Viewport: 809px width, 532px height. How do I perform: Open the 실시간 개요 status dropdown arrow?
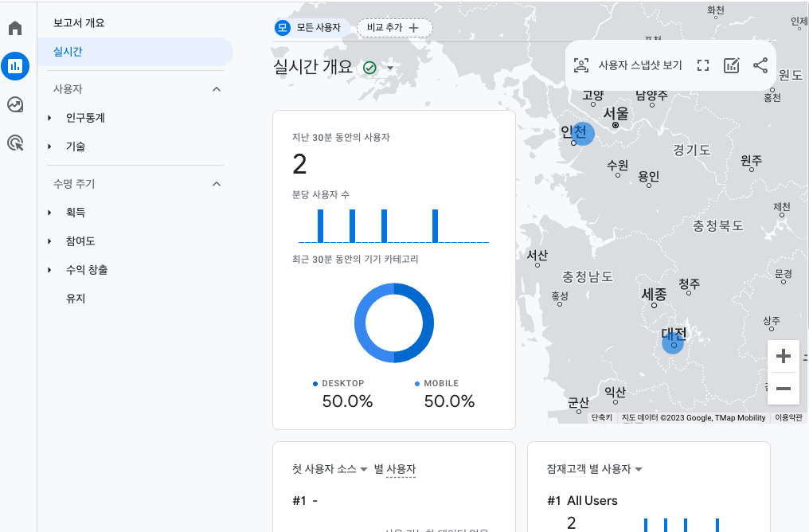click(x=390, y=68)
